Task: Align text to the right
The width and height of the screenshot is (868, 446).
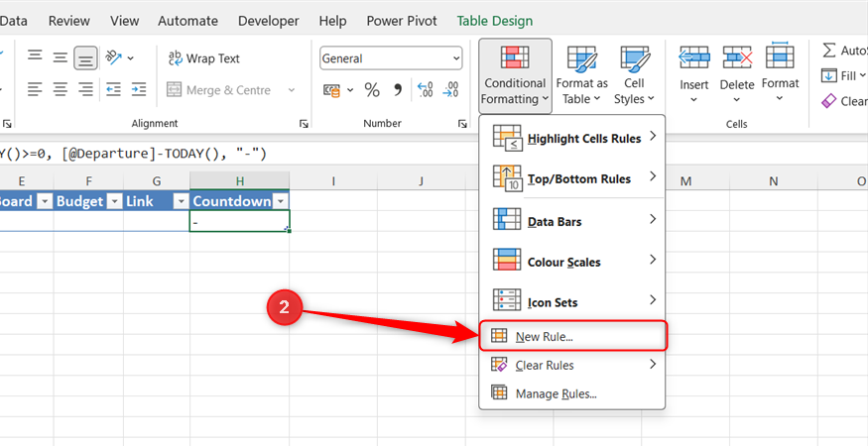Action: 85,89
